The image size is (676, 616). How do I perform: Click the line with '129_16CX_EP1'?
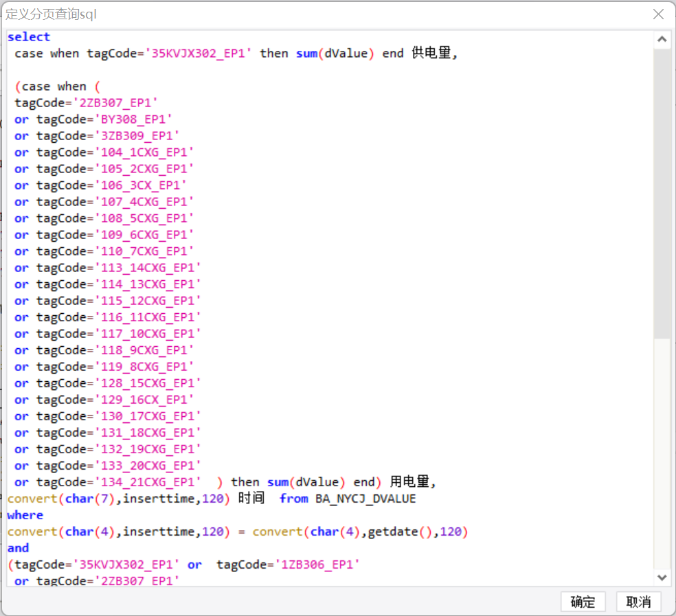tap(104, 400)
